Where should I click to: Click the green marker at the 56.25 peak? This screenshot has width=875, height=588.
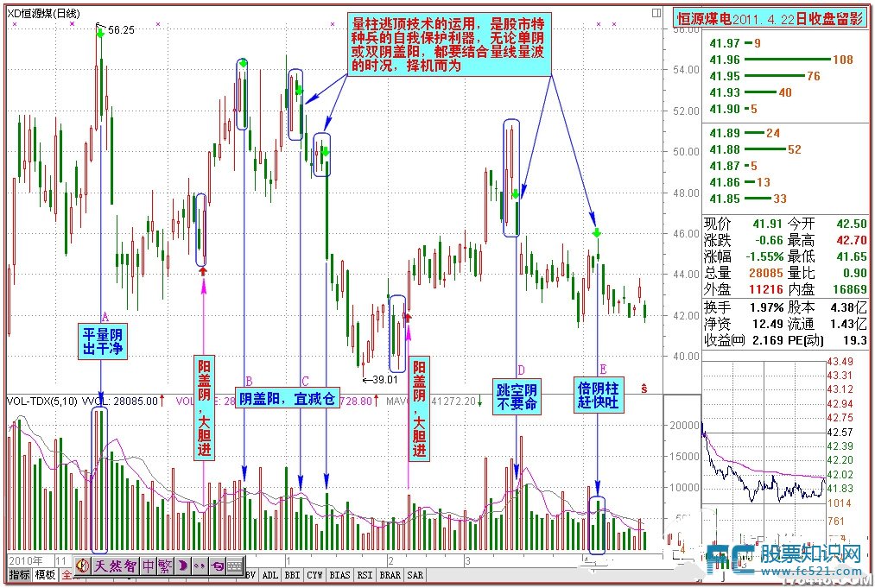coord(101,34)
